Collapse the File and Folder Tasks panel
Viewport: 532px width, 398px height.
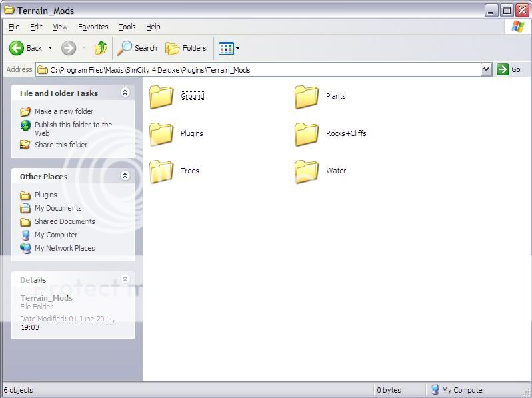pos(125,93)
